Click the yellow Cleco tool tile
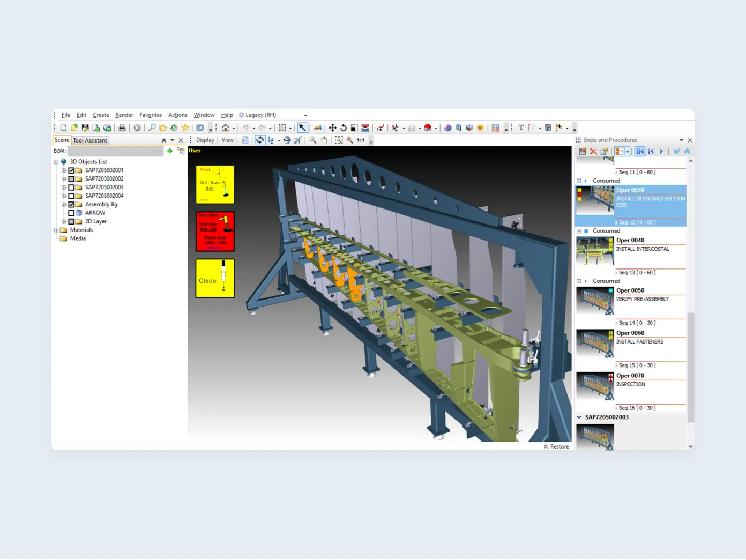 click(x=215, y=279)
